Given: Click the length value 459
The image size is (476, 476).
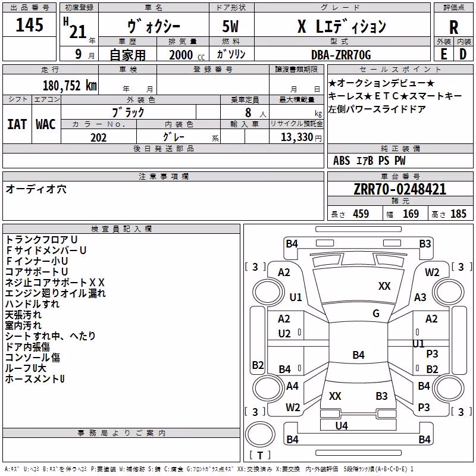Looking at the screenshot, I should coord(361,214).
